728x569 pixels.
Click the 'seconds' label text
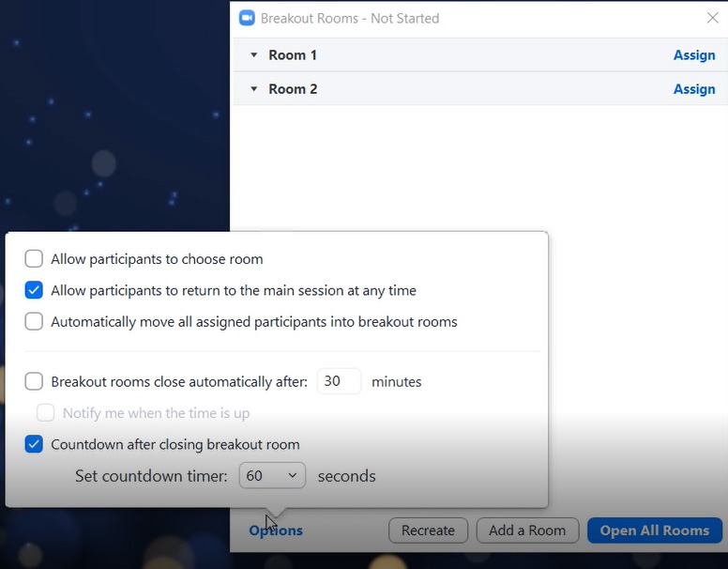tap(347, 475)
